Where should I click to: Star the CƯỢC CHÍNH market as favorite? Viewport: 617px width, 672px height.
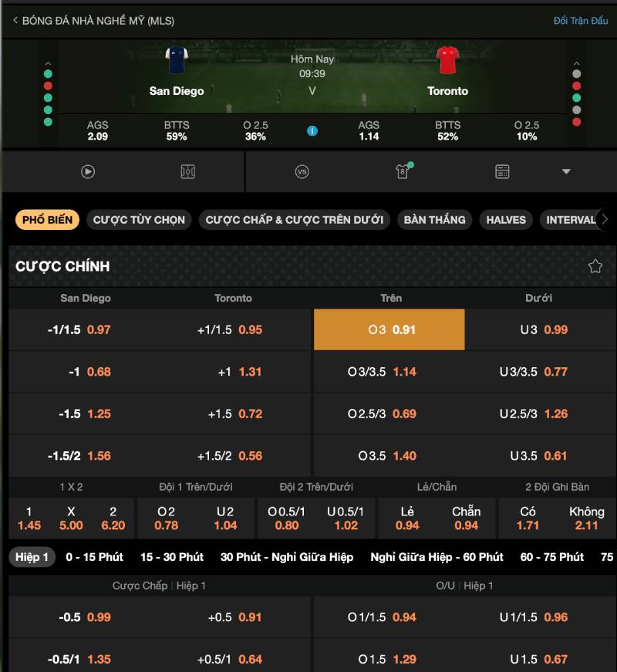pos(595,266)
